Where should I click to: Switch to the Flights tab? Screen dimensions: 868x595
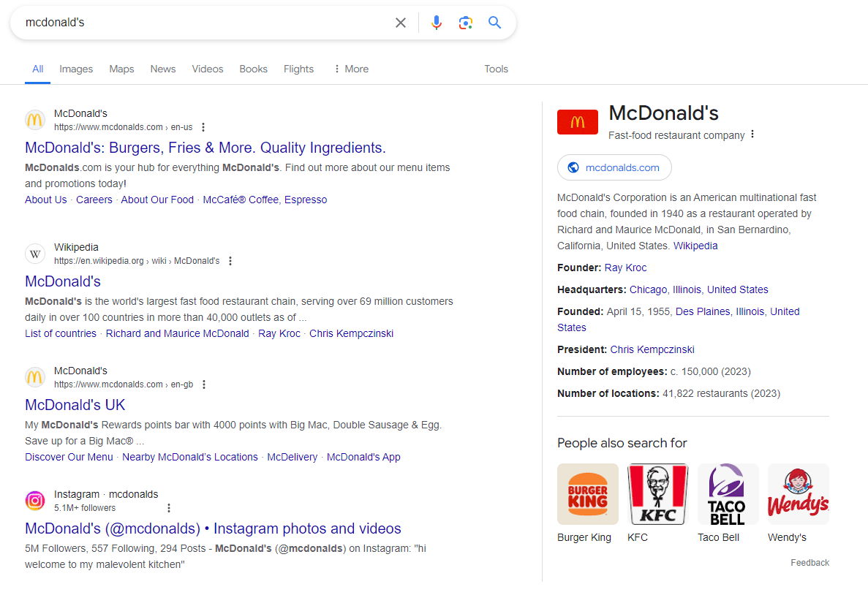tap(298, 69)
